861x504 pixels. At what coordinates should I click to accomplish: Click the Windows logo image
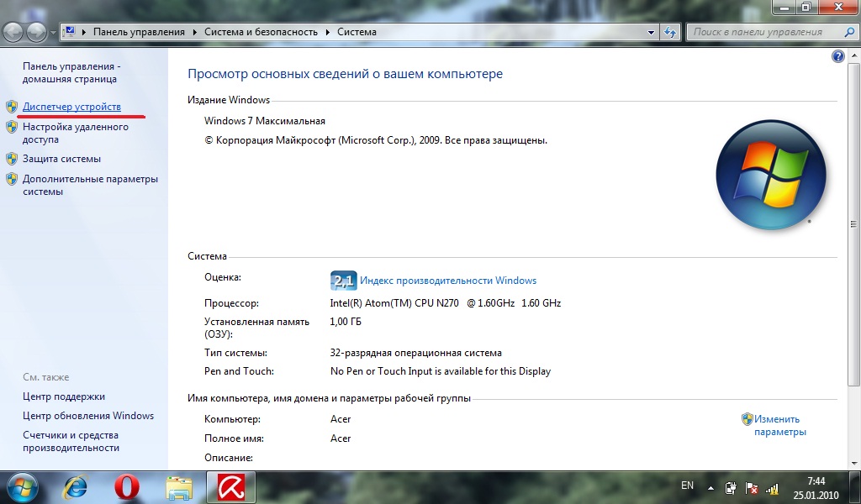pyautogui.click(x=771, y=175)
